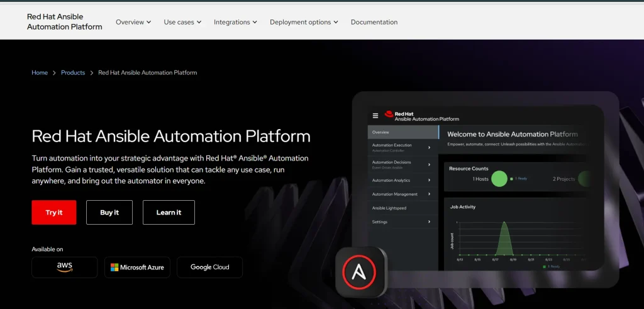Click the Buy it button
The image size is (644, 309).
(109, 213)
